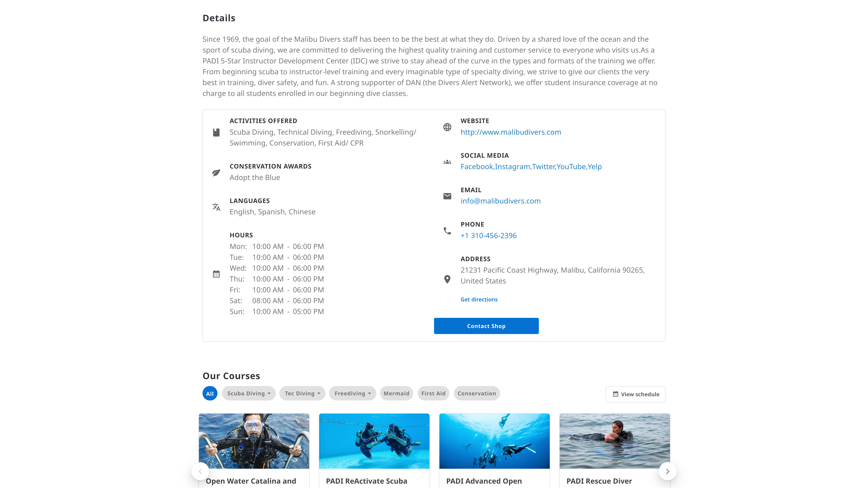The width and height of the screenshot is (868, 488).
Task: Click the translate icon next to Languages
Action: (216, 207)
